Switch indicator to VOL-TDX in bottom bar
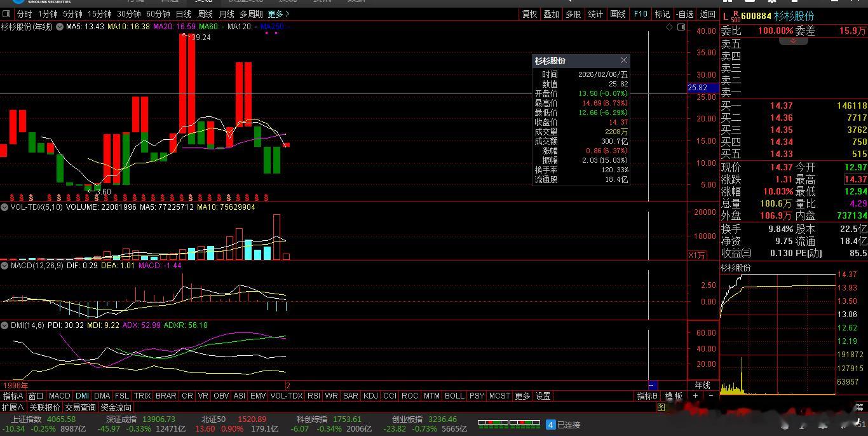The width and height of the screenshot is (868, 436). [286, 396]
